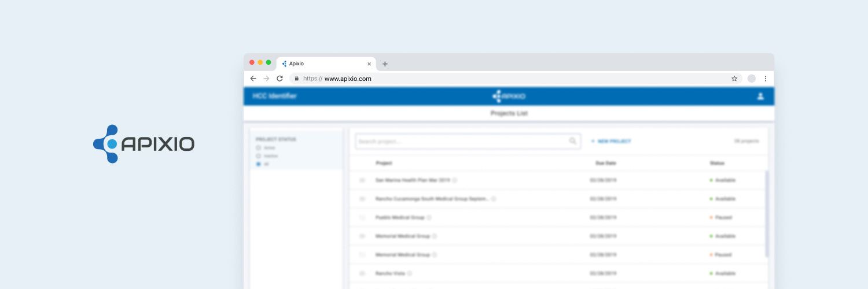The image size is (868, 289).
Task: Open the Available Memorial Medical Group project
Action: point(403,236)
